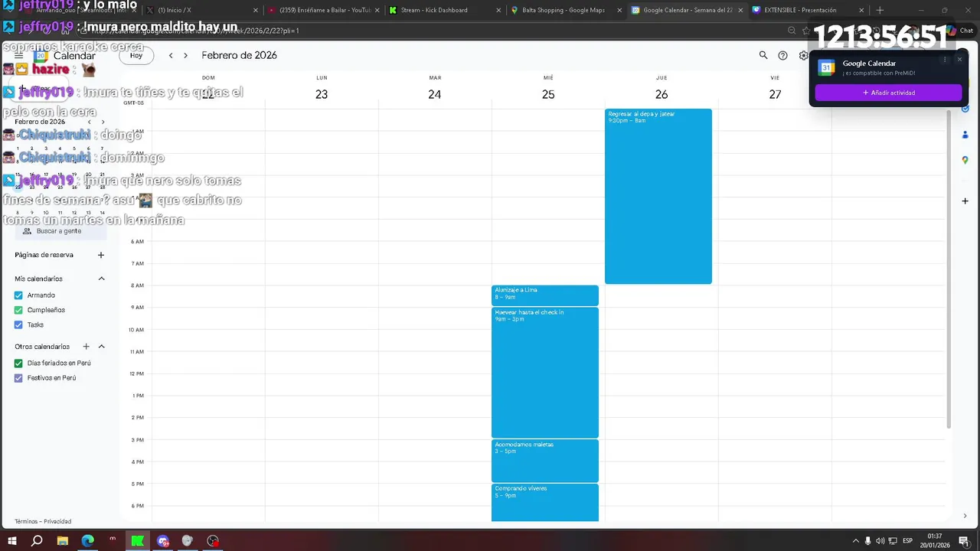This screenshot has width=980, height=551.
Task: Click plus icon to get add-ons in the side panel
Action: tap(965, 201)
